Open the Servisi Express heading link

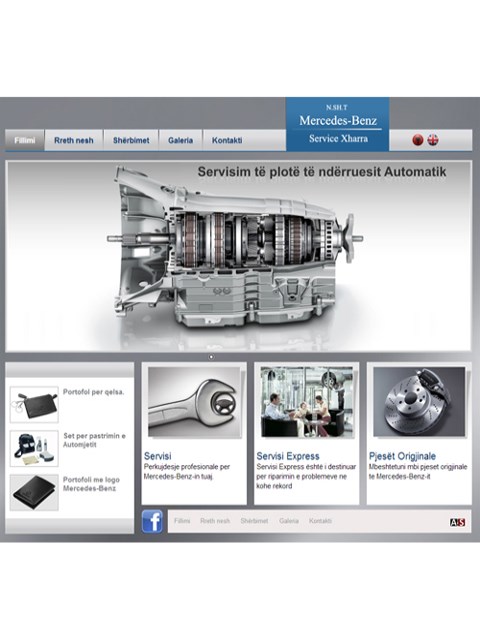point(288,456)
